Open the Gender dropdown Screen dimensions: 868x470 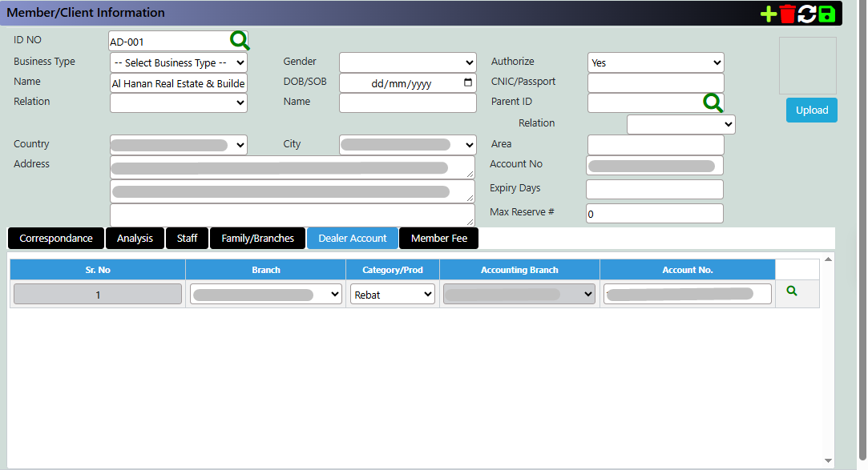[x=407, y=62]
